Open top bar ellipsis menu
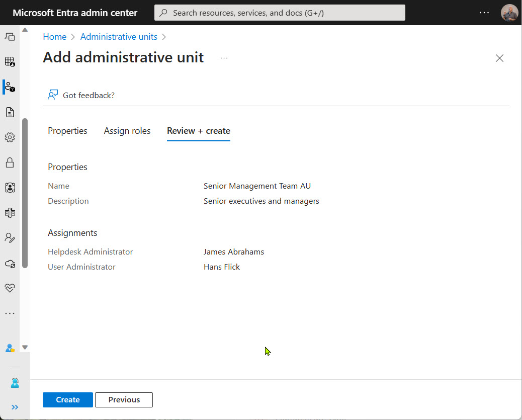 tap(484, 13)
